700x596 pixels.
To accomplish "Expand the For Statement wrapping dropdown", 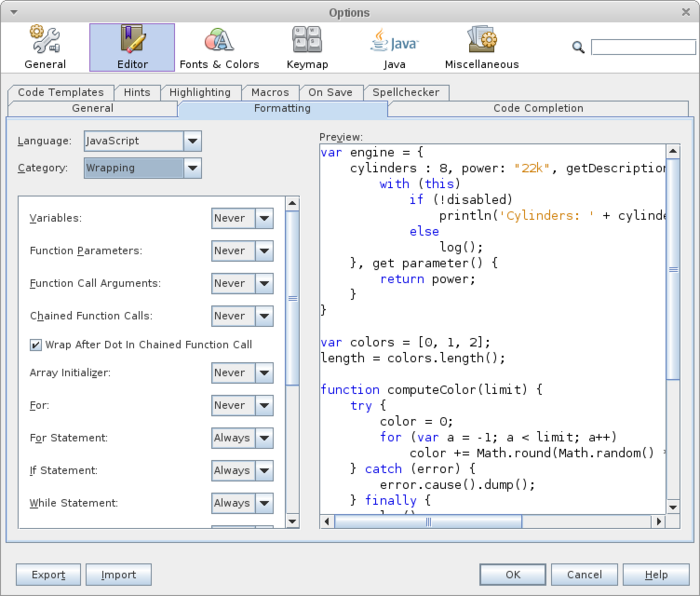I will (x=264, y=438).
